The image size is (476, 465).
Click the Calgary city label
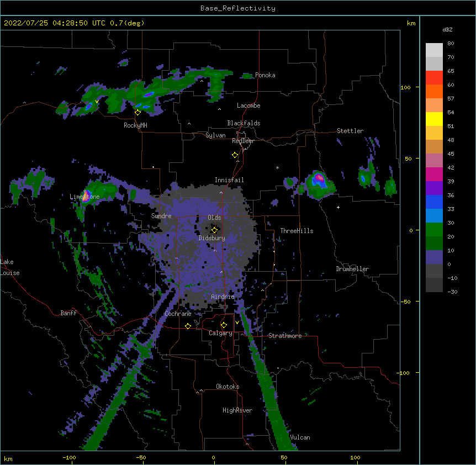click(x=221, y=333)
